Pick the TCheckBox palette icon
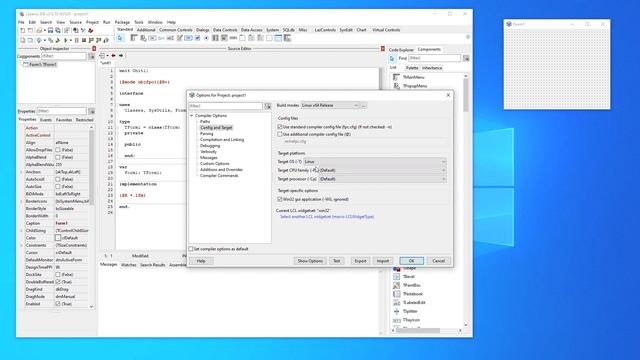 tap(197, 38)
